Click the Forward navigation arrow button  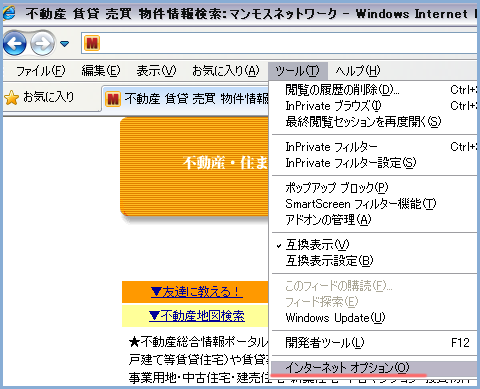pos(42,43)
